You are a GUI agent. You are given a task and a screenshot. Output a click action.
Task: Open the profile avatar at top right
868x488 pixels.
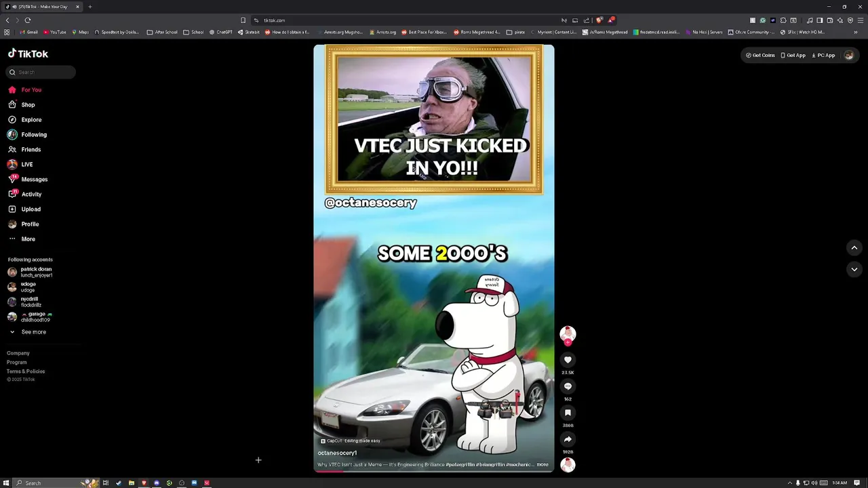point(848,56)
